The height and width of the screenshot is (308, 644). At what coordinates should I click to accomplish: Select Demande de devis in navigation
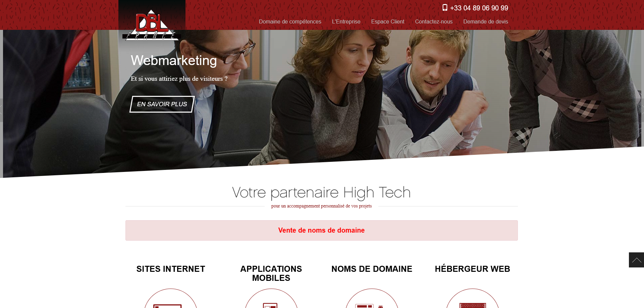pos(486,21)
